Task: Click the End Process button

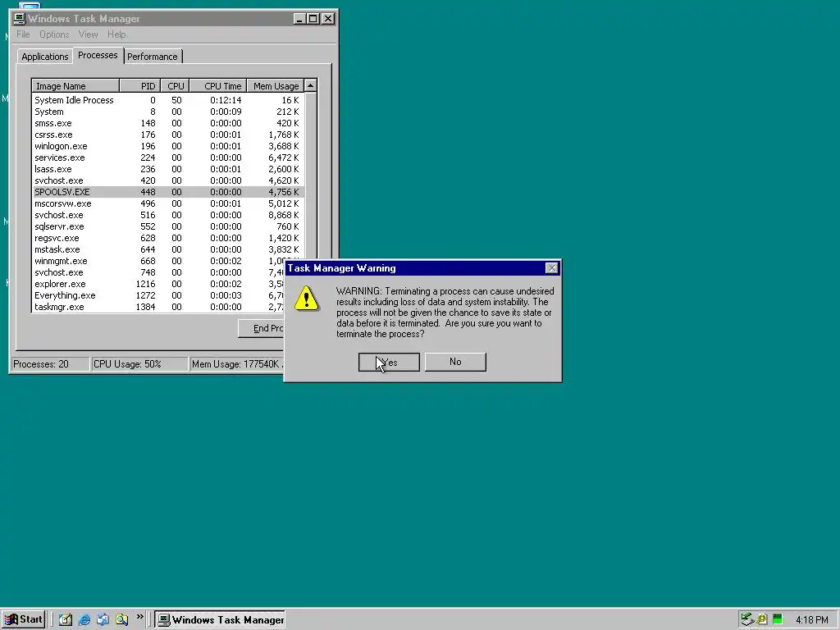Action: 262,328
